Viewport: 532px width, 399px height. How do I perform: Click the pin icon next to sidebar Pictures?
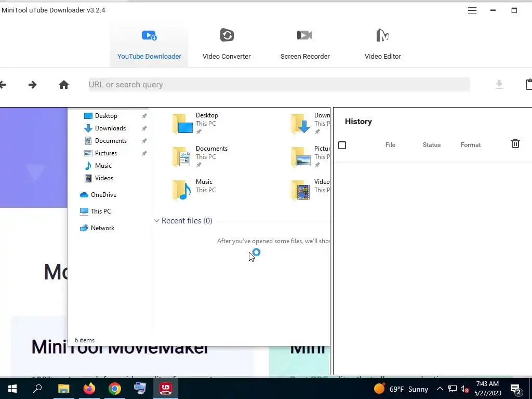tap(144, 153)
